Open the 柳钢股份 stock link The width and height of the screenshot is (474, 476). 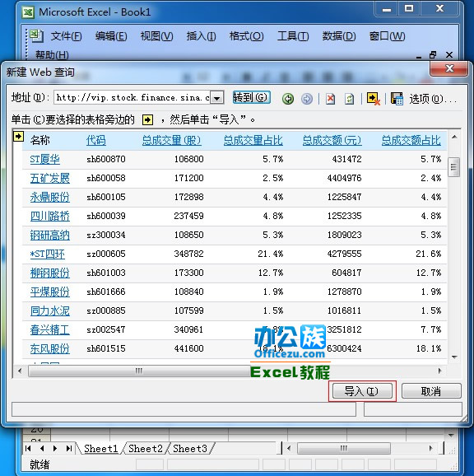click(49, 273)
